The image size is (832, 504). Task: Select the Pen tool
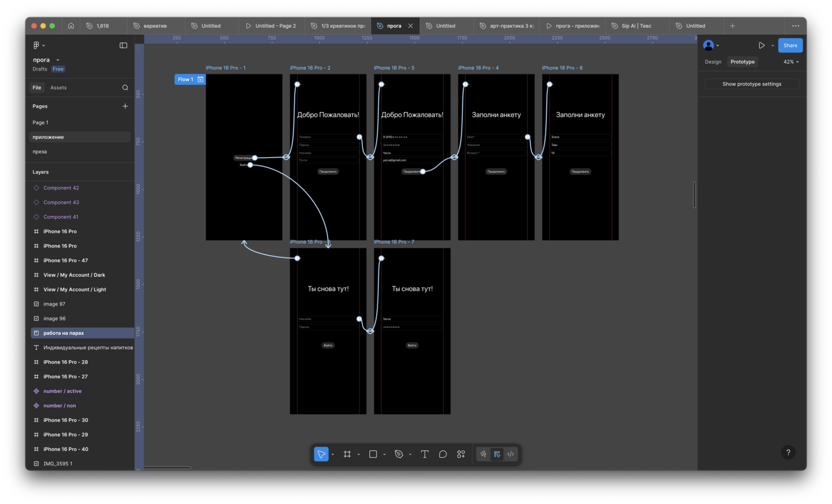[399, 454]
